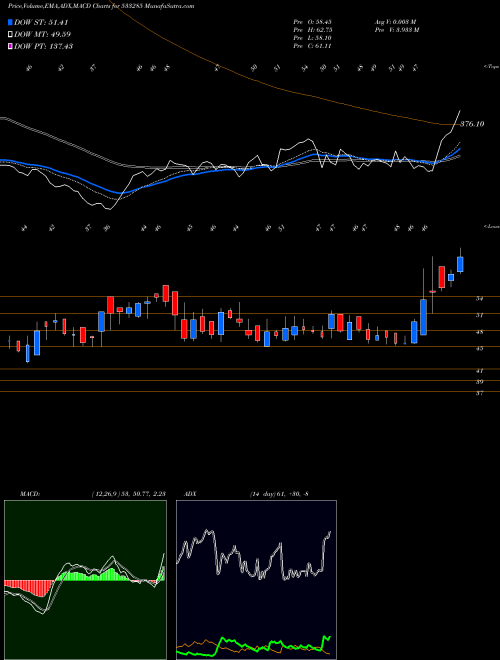Click the 39 price level label
This screenshot has height=660, width=500.
[479, 382]
